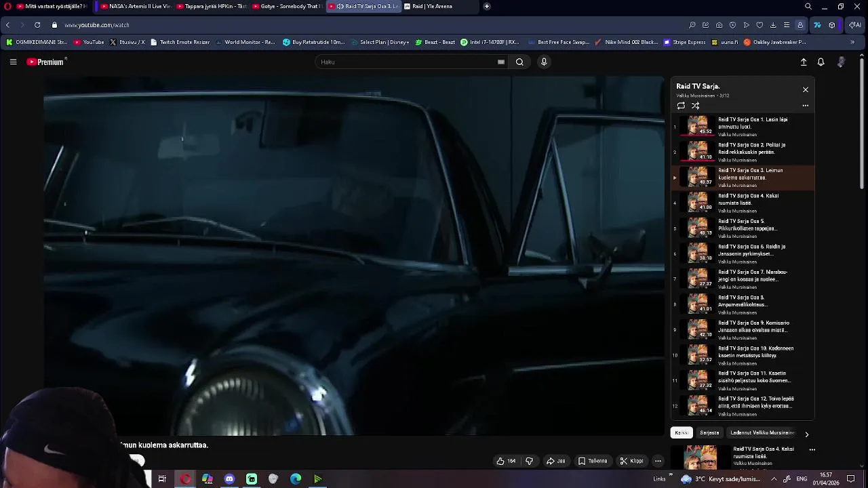Like the video with thumbs up
Screen dimensions: 868x488
tap(506, 461)
